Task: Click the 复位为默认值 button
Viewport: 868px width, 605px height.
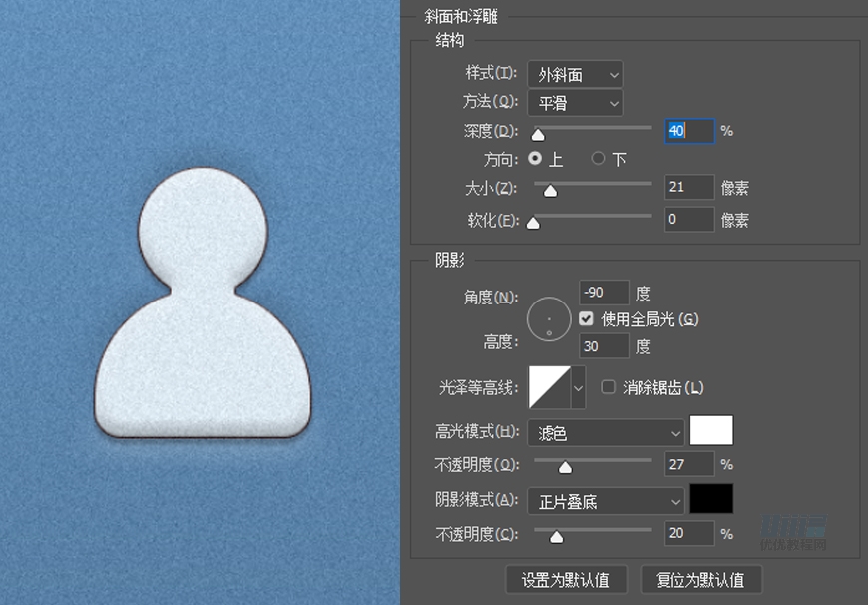Action: pyautogui.click(x=700, y=579)
